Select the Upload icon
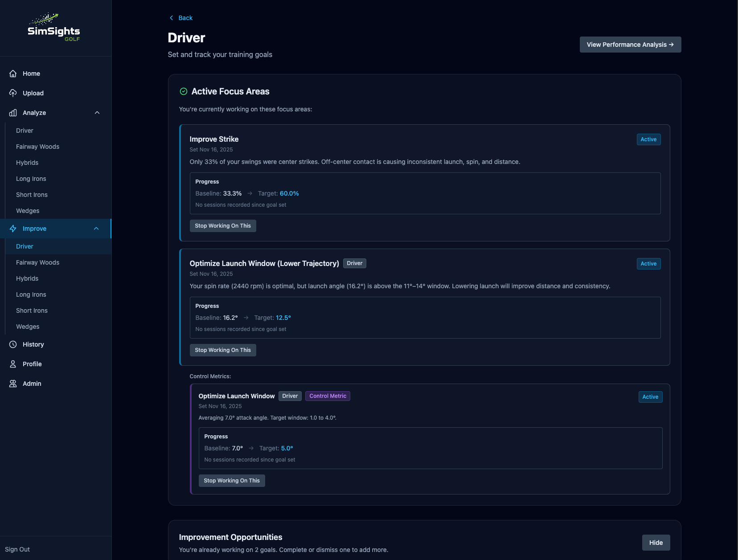The height and width of the screenshot is (560, 738). pos(13,93)
